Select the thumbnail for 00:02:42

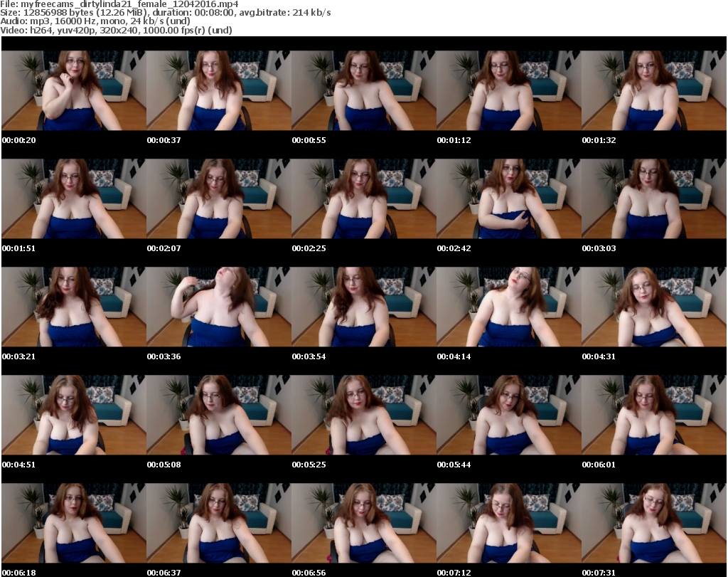point(508,198)
